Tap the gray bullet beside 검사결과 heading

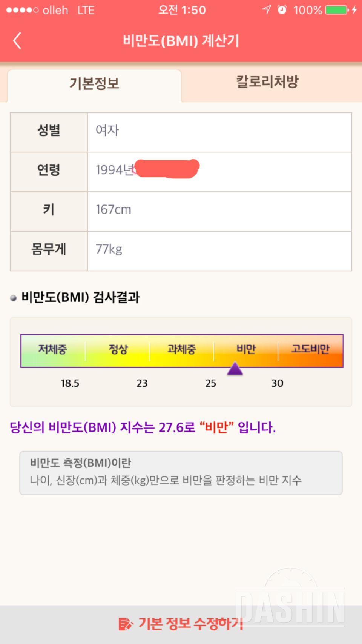[14, 298]
